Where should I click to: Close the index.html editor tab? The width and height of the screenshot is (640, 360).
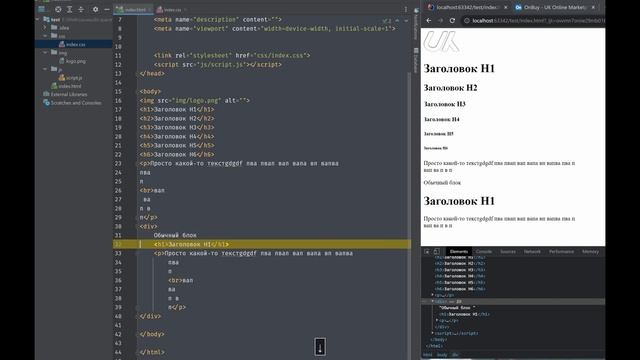click(150, 9)
